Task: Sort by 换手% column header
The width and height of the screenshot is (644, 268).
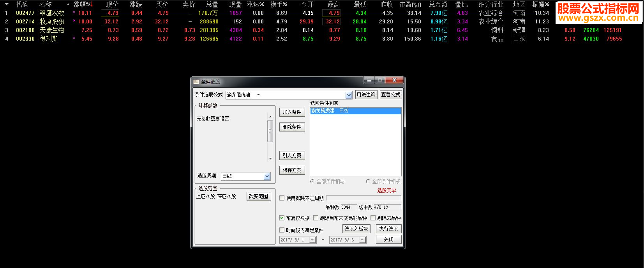Action: 279,4
